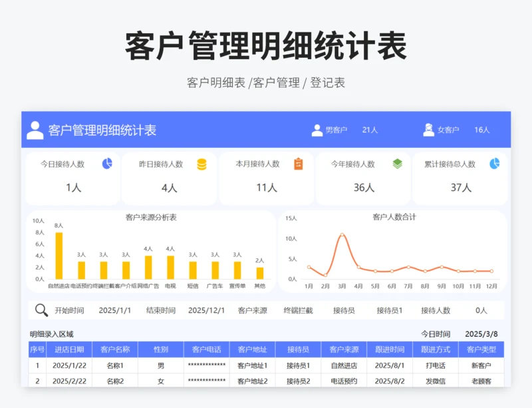
Task: Select cell 客户地址2
Action: [253, 381]
